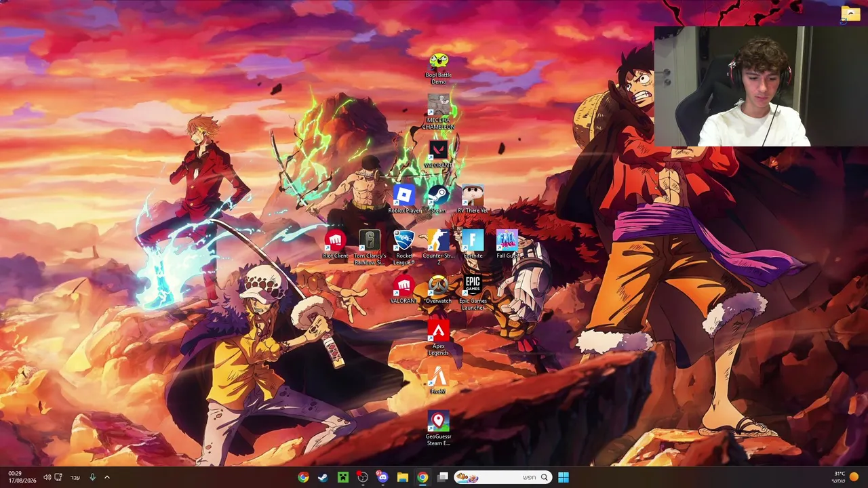Select the Apex Legends desktop shortcut
This screenshot has height=488, width=868.
click(x=438, y=338)
